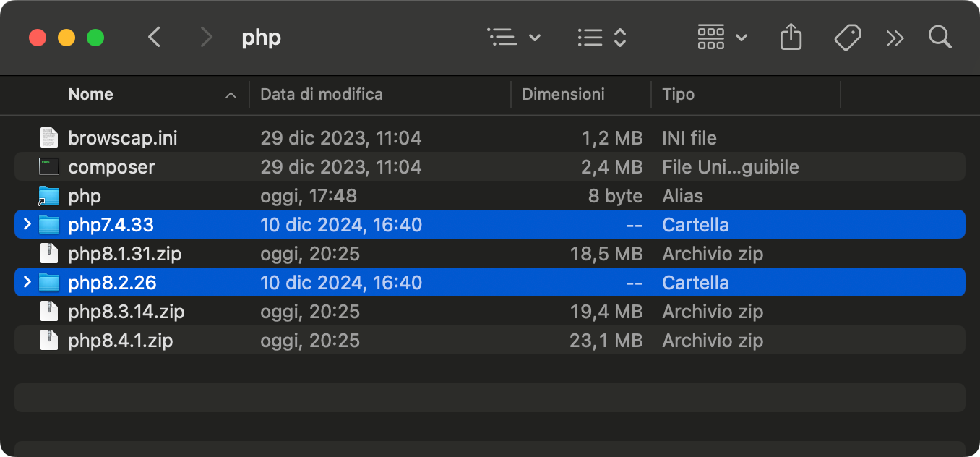Screen dimensions: 980x457
Task: Click the Share icon in toolbar
Action: (x=791, y=38)
